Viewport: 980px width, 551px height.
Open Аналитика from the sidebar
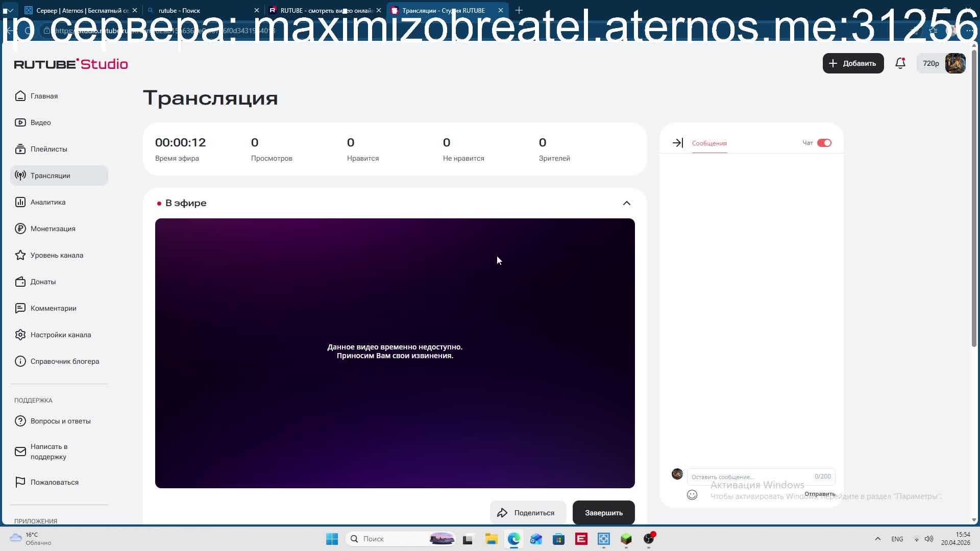coord(47,202)
